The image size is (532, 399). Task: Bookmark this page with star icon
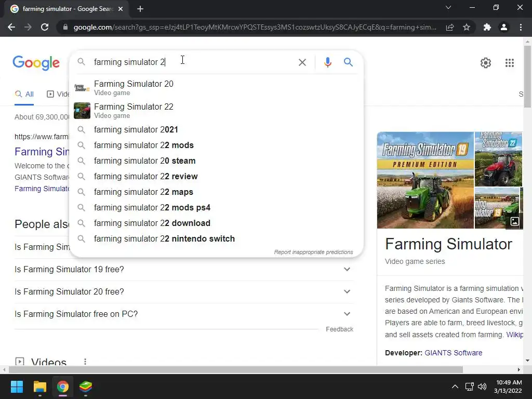pos(467,27)
